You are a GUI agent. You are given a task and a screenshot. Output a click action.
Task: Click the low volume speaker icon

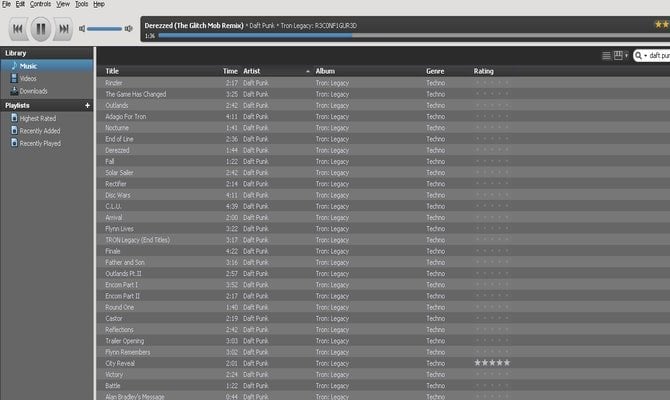coord(82,29)
